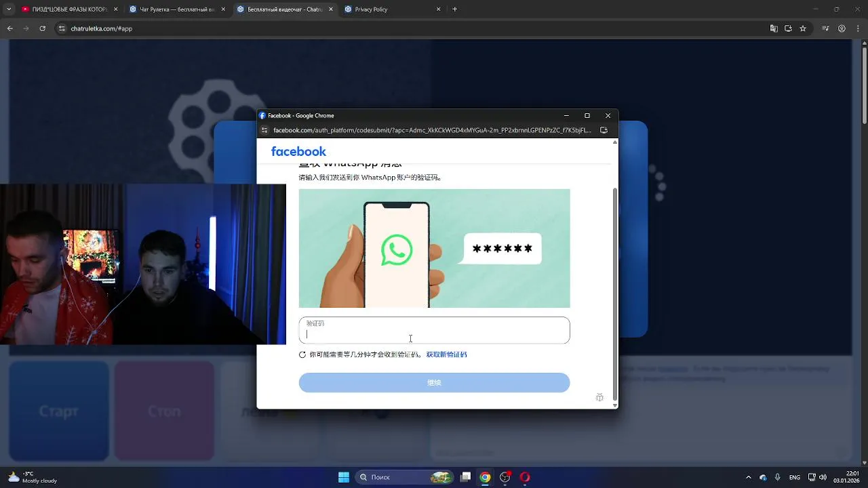Screen dimensions: 868x488
Task: Click the scroll up arrow in Facebook popup
Action: coord(615,142)
